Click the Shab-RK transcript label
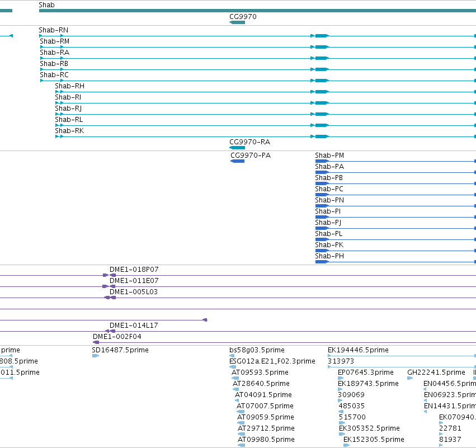 coord(69,131)
